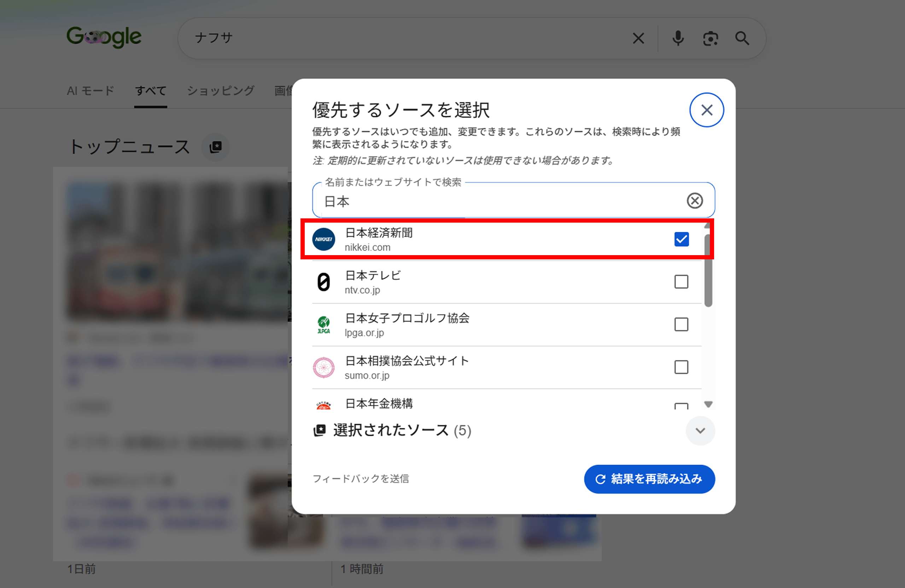Click the preferred sources icon beside トップニュース

coord(215,147)
